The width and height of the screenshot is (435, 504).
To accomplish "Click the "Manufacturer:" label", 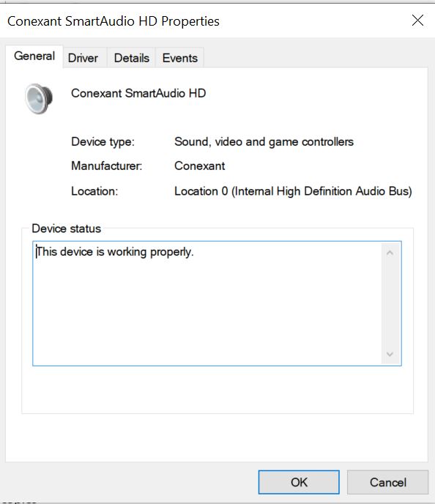I will point(107,166).
